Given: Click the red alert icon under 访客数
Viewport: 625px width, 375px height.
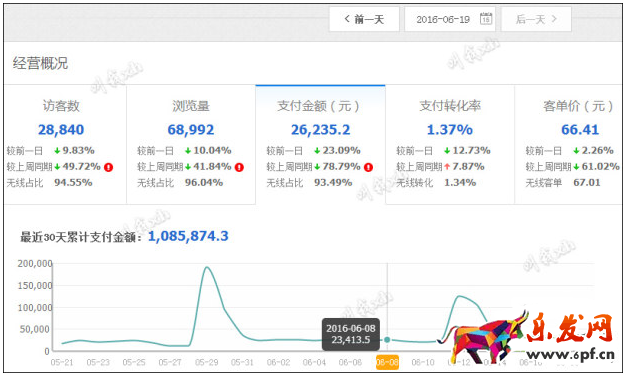Looking at the screenshot, I should pyautogui.click(x=108, y=167).
